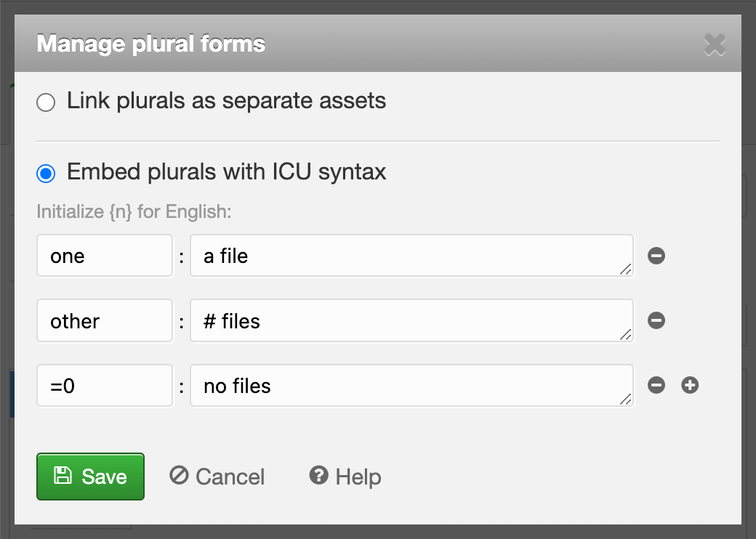Image resolution: width=756 pixels, height=539 pixels.
Task: Click the "Manage plural forms" dialog title
Action: tap(151, 44)
